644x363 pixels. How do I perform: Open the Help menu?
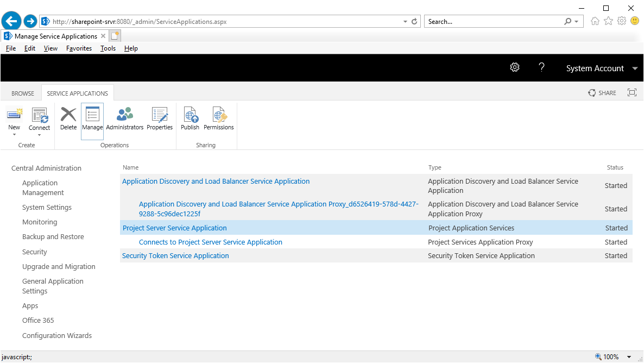[x=131, y=48]
